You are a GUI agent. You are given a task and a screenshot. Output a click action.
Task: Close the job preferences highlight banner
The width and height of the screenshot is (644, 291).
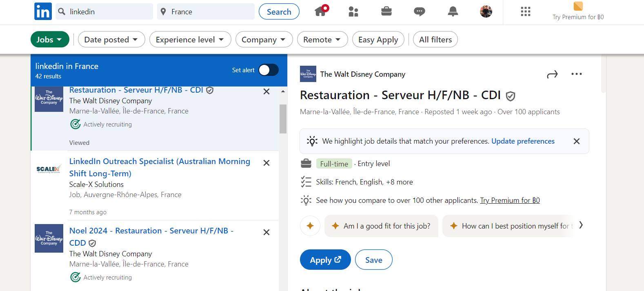(577, 141)
